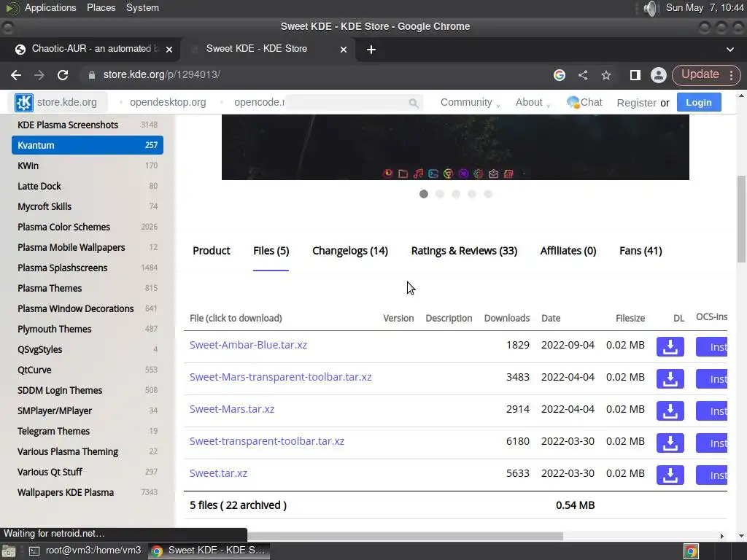747x560 pixels.
Task: Open the Google icon in address bar
Action: (x=560, y=75)
